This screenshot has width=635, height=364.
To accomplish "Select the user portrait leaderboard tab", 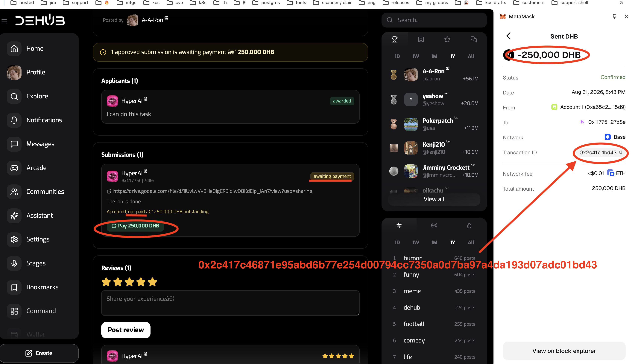I will pos(421,39).
